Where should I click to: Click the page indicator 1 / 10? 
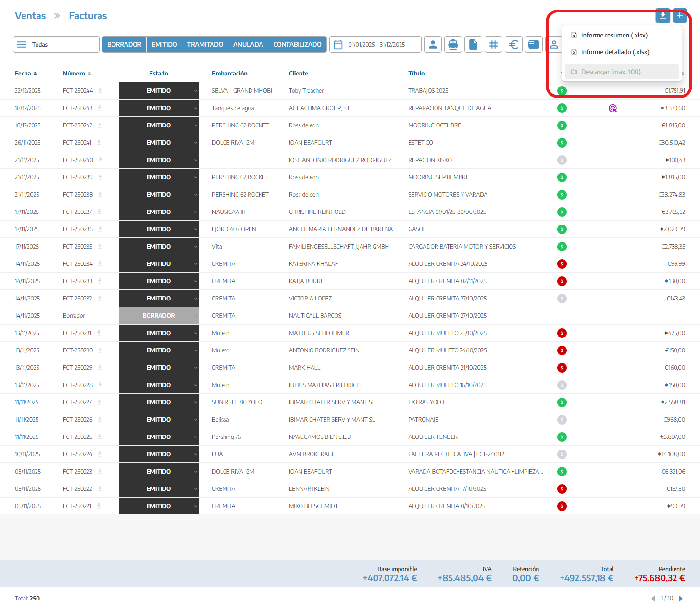click(667, 598)
